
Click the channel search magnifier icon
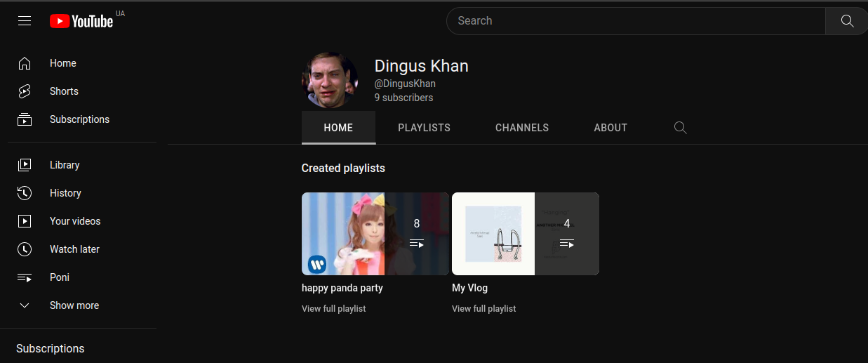pos(680,128)
